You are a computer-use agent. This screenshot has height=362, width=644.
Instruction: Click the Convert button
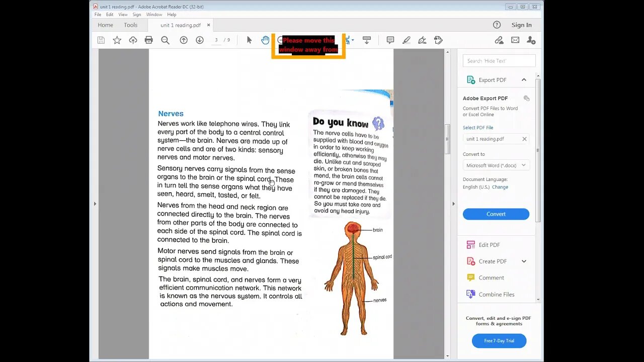click(496, 214)
